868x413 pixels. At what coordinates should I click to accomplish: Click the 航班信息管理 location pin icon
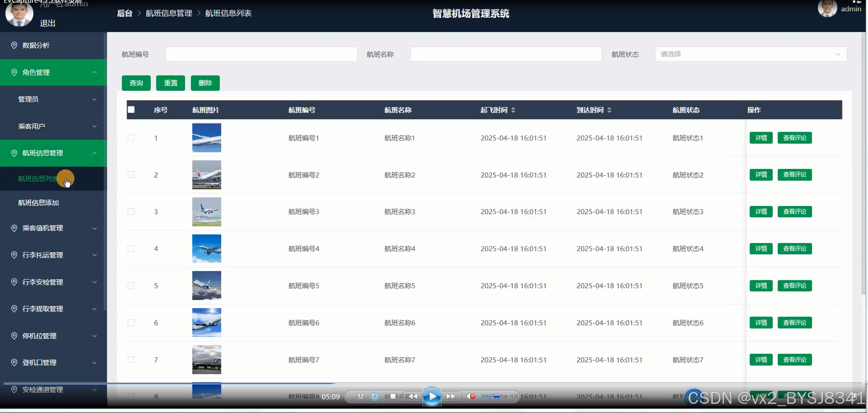tap(14, 153)
